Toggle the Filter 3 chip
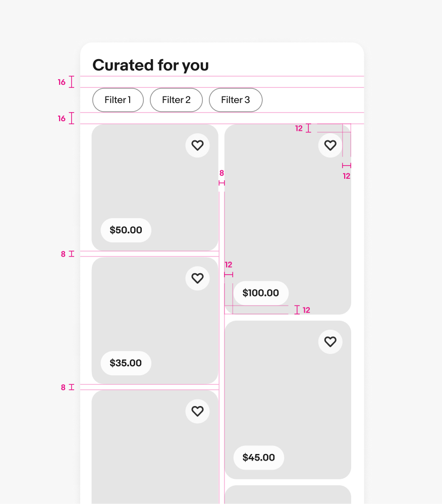The height and width of the screenshot is (504, 442). [x=236, y=100]
